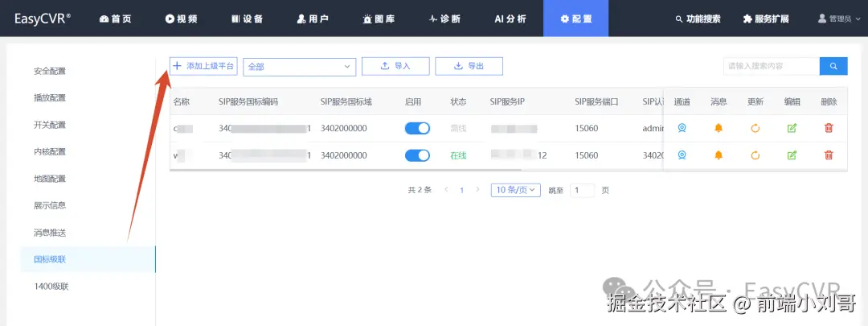Go to previous page arrow in pagination
The image size is (868, 326).
(x=447, y=190)
